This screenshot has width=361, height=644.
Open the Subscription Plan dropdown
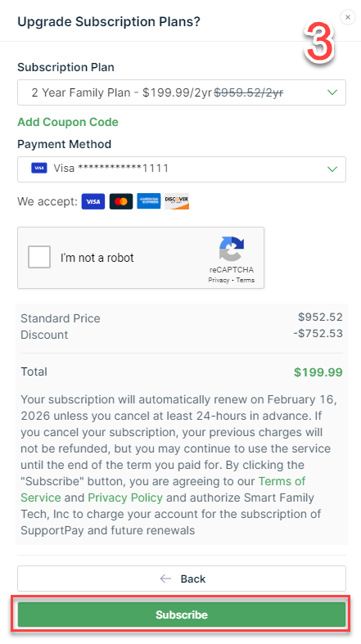pos(182,92)
